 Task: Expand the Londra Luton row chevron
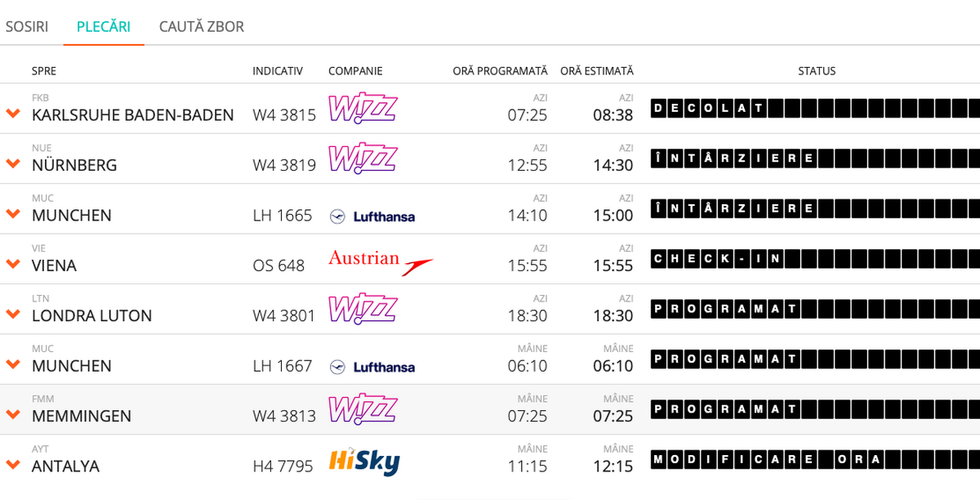point(12,314)
